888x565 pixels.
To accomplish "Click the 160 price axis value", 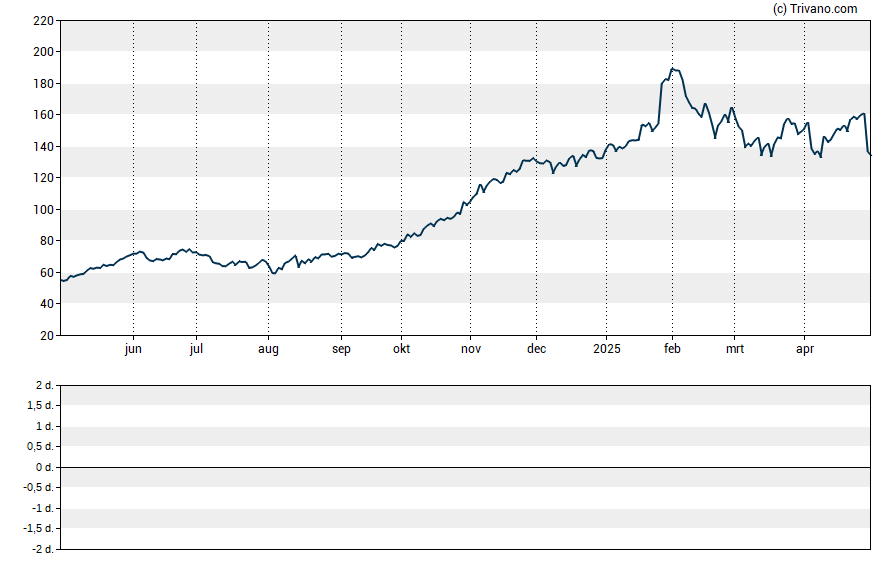I will click(44, 115).
